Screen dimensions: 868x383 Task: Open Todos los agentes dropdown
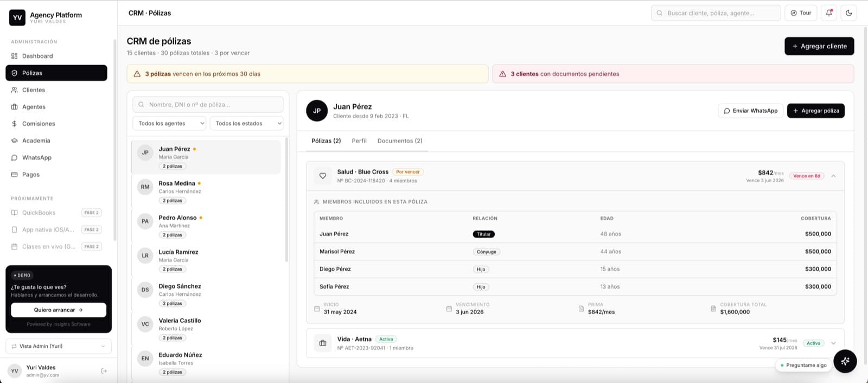click(x=169, y=124)
